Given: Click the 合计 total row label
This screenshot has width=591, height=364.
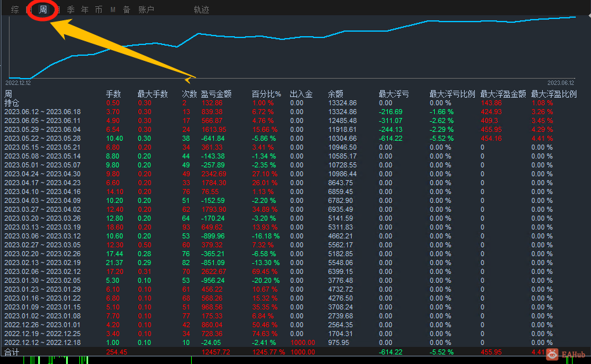Looking at the screenshot, I should point(11,352).
